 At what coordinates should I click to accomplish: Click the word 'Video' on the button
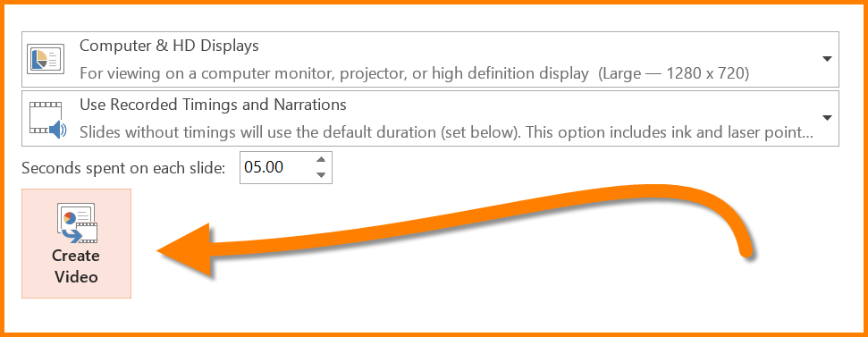click(x=76, y=277)
